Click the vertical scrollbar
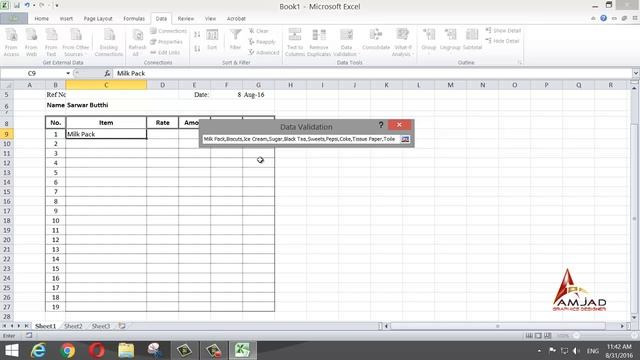 [x=634, y=219]
